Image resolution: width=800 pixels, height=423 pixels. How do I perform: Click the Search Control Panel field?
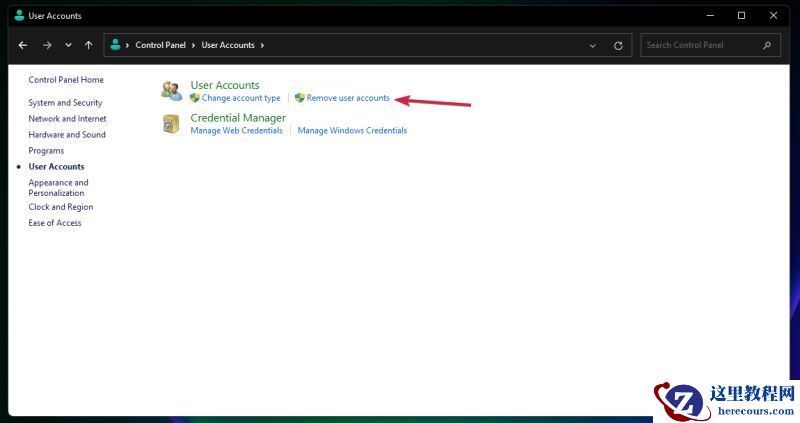pos(710,45)
